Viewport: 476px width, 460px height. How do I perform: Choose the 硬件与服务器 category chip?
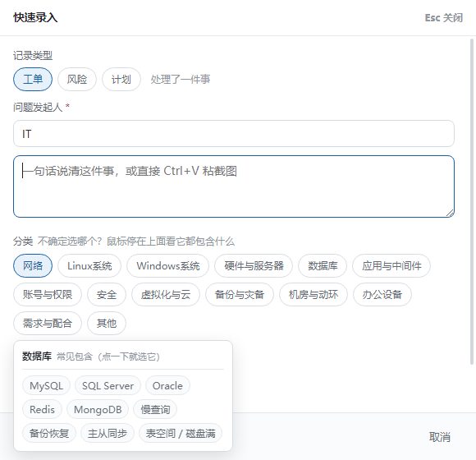(254, 266)
